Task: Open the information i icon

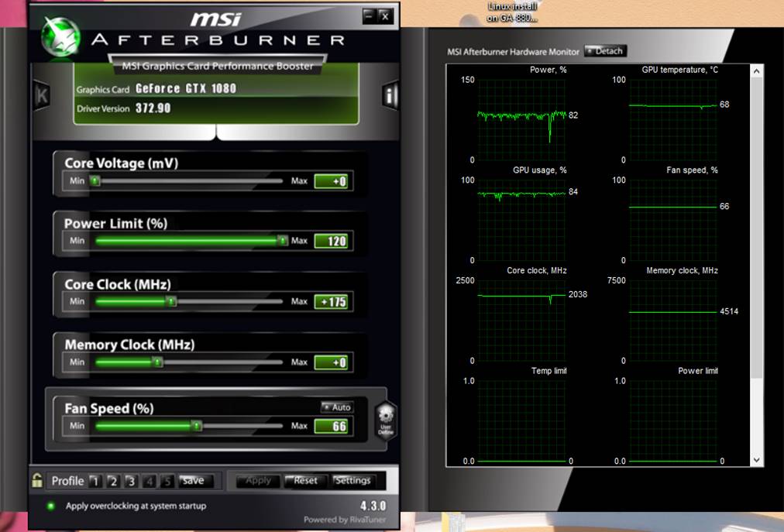Action: click(390, 95)
